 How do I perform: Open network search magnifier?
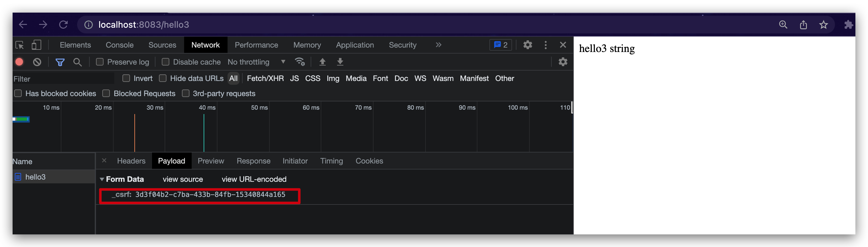pyautogui.click(x=77, y=62)
